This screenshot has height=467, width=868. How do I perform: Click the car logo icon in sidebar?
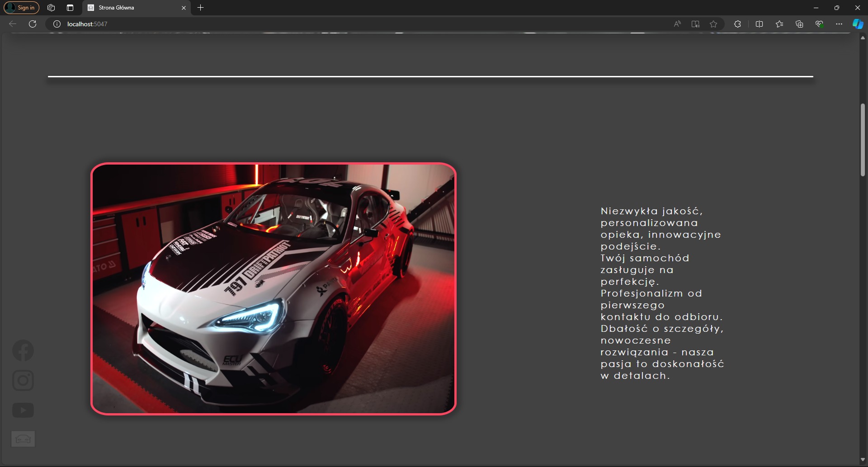click(x=23, y=439)
